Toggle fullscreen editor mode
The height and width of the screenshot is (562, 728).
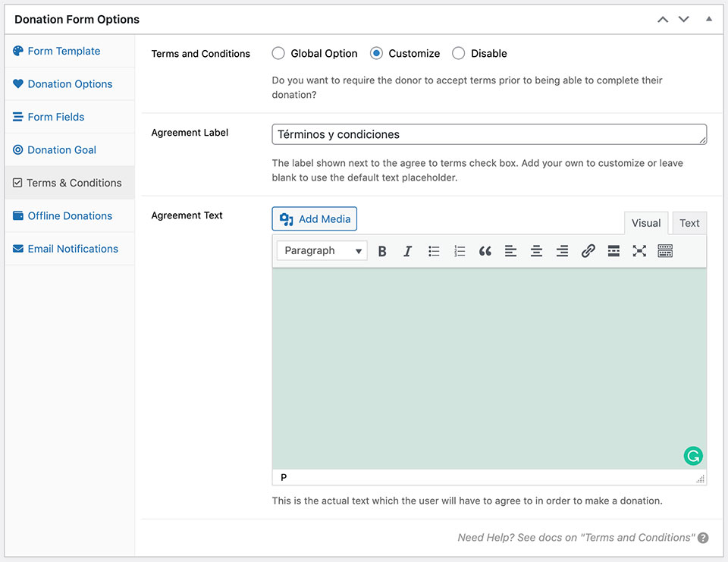[x=639, y=251]
